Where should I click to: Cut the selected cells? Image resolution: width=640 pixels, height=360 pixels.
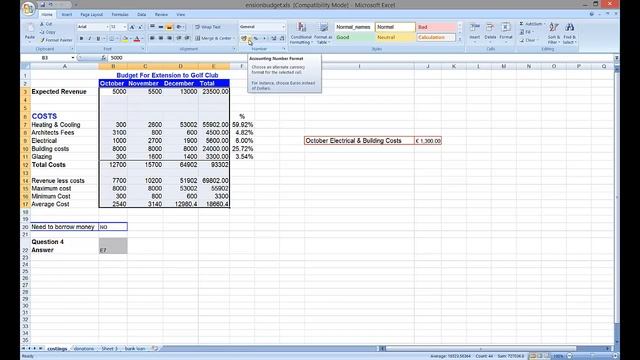[46, 24]
